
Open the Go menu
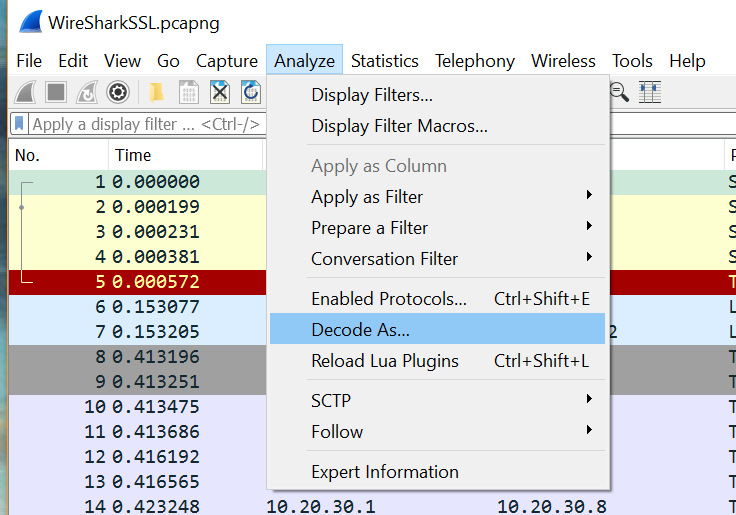tap(168, 61)
